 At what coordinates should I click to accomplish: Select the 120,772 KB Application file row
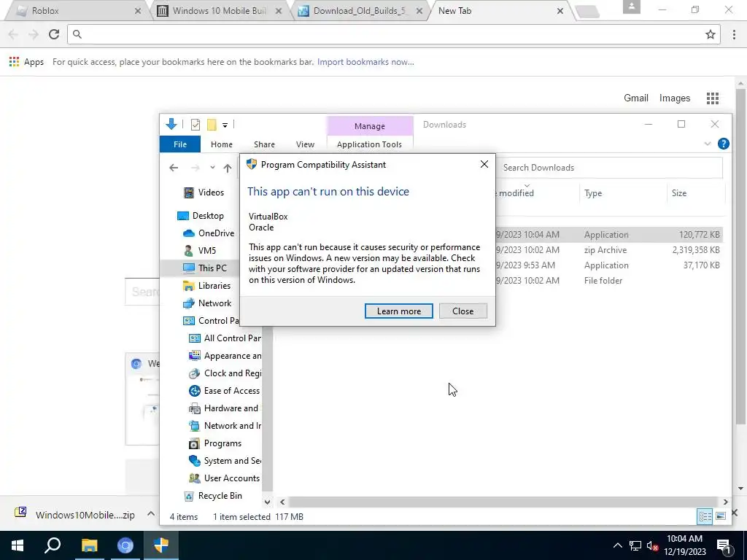tap(608, 235)
